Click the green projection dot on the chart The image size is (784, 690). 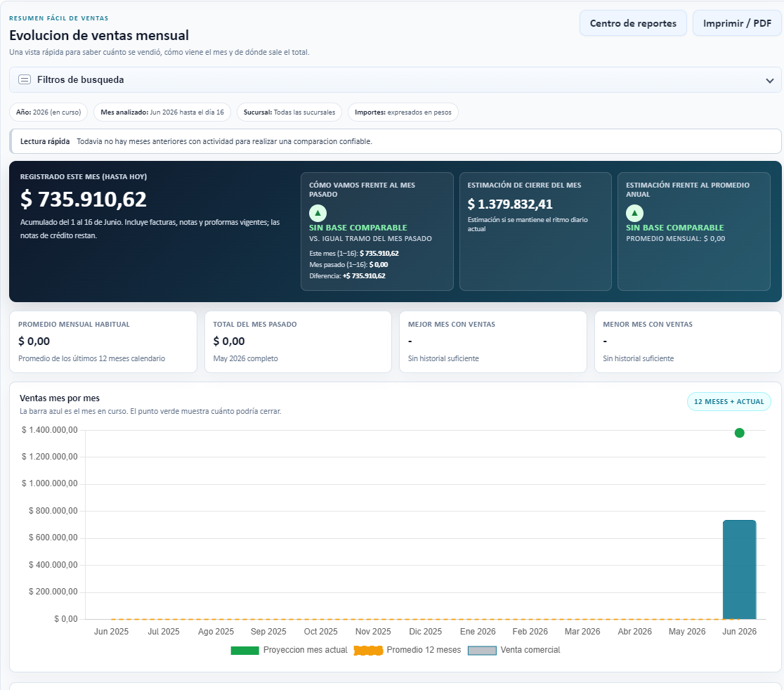(x=740, y=433)
